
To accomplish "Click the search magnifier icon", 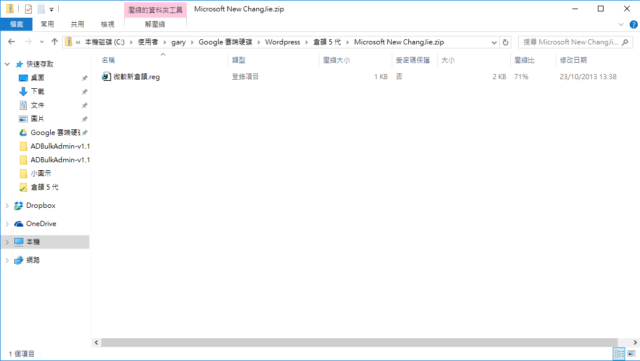I will point(625,42).
